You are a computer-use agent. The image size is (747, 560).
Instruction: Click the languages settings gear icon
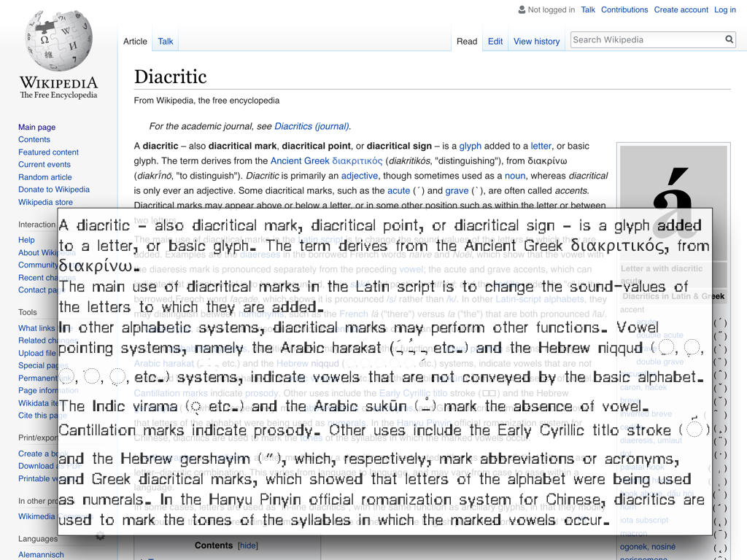point(100,536)
